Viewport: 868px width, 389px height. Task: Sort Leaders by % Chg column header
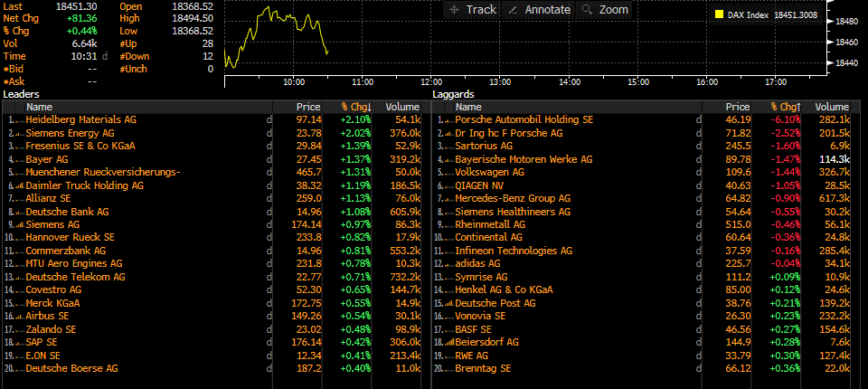click(x=356, y=107)
